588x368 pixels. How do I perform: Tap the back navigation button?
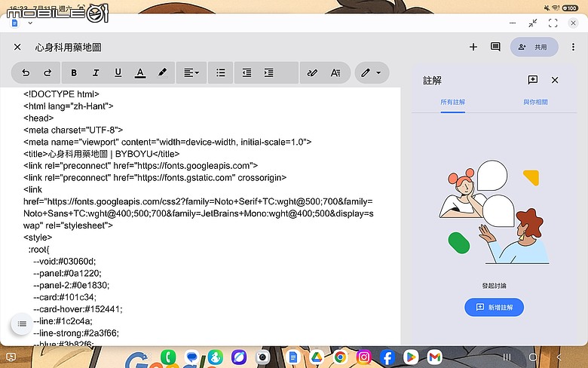click(559, 357)
